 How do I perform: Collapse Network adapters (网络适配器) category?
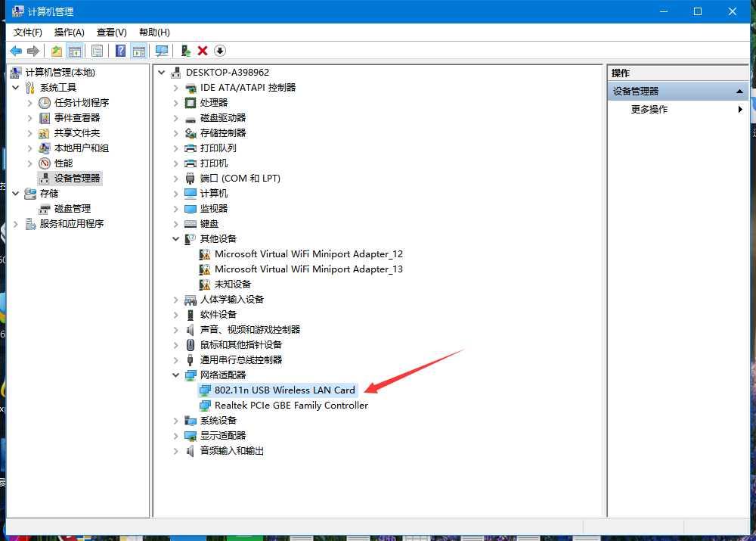(176, 375)
